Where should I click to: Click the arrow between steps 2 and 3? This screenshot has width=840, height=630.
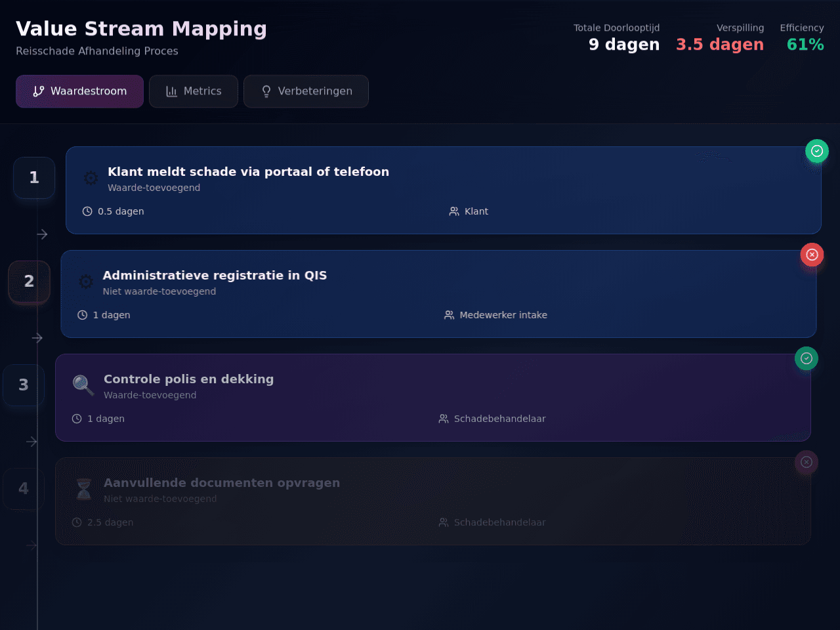click(x=37, y=338)
